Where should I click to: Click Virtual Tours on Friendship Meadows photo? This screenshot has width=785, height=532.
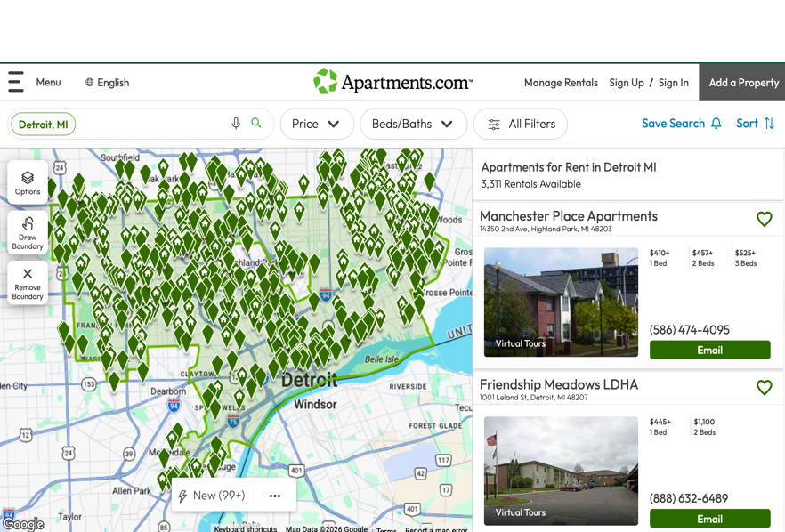click(520, 512)
